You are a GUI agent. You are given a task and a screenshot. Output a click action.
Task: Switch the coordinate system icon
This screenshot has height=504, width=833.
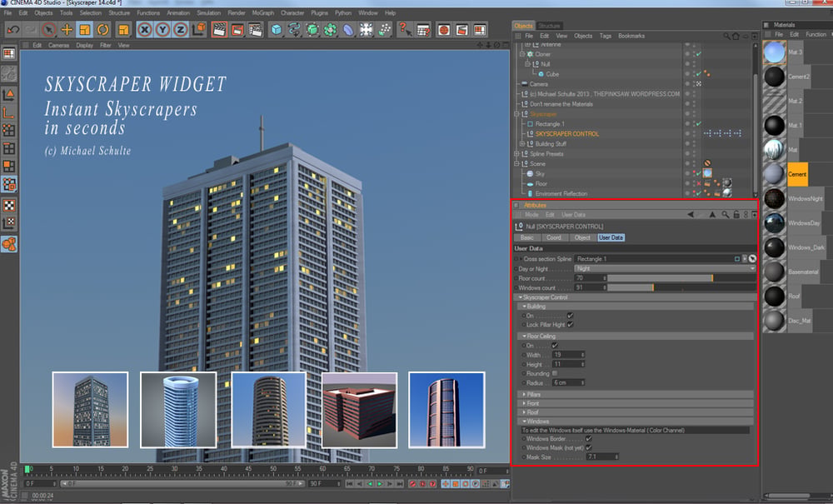[199, 30]
